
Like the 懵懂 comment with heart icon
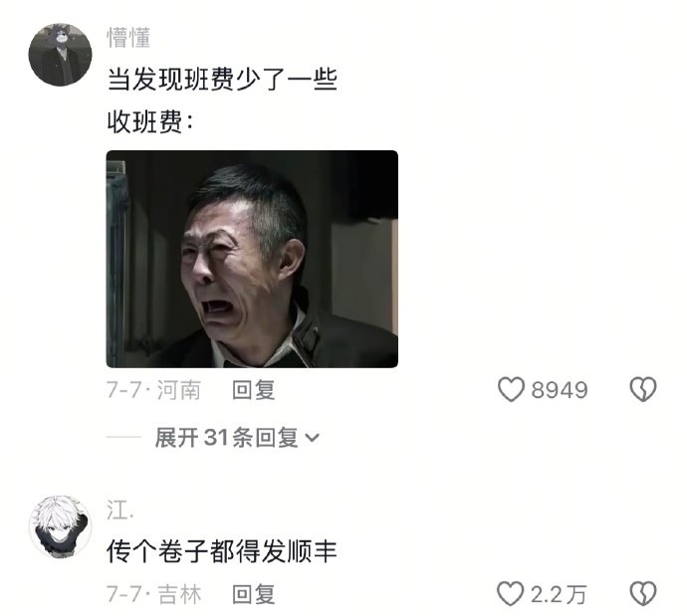511,389
